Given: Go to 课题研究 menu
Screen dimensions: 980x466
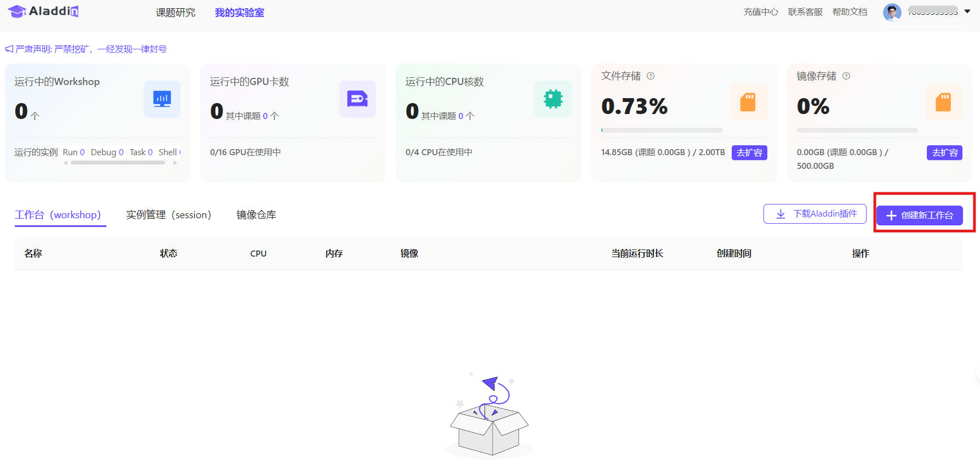Looking at the screenshot, I should pos(175,13).
